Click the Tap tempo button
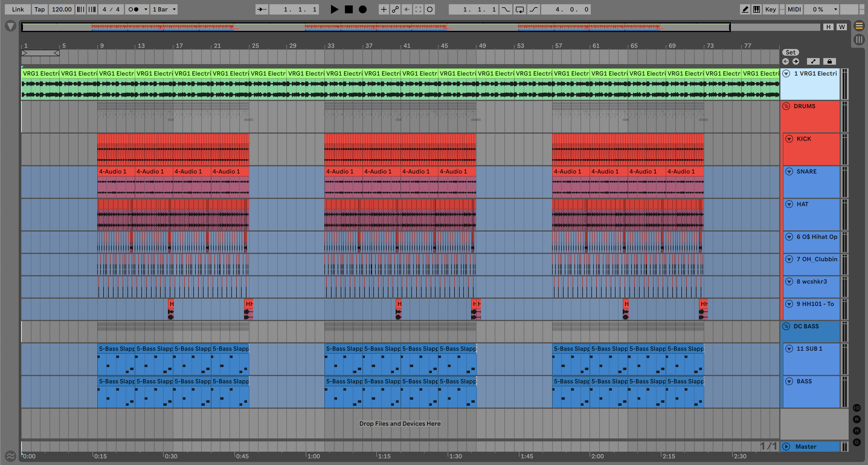The height and width of the screenshot is (465, 868). (x=40, y=9)
